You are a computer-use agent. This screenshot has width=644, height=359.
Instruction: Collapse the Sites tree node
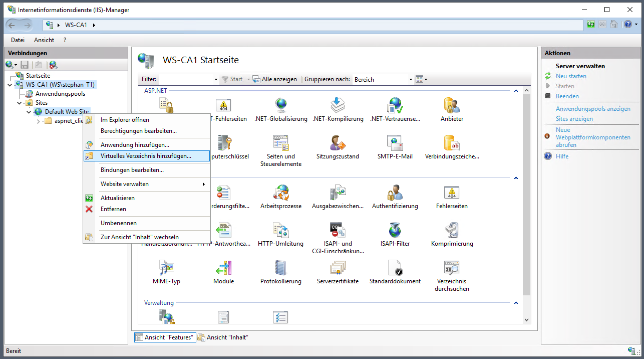point(20,103)
